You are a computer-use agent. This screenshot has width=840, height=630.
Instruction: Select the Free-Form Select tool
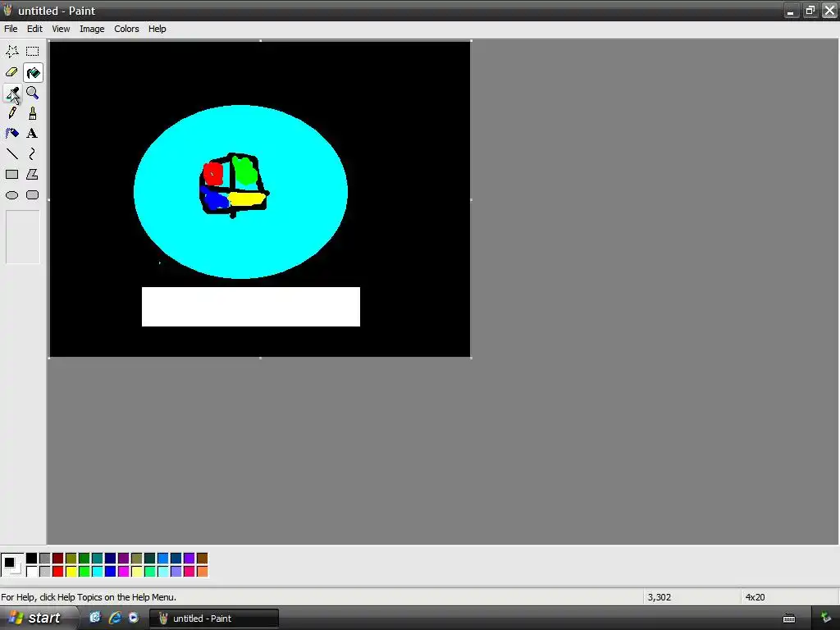point(11,52)
